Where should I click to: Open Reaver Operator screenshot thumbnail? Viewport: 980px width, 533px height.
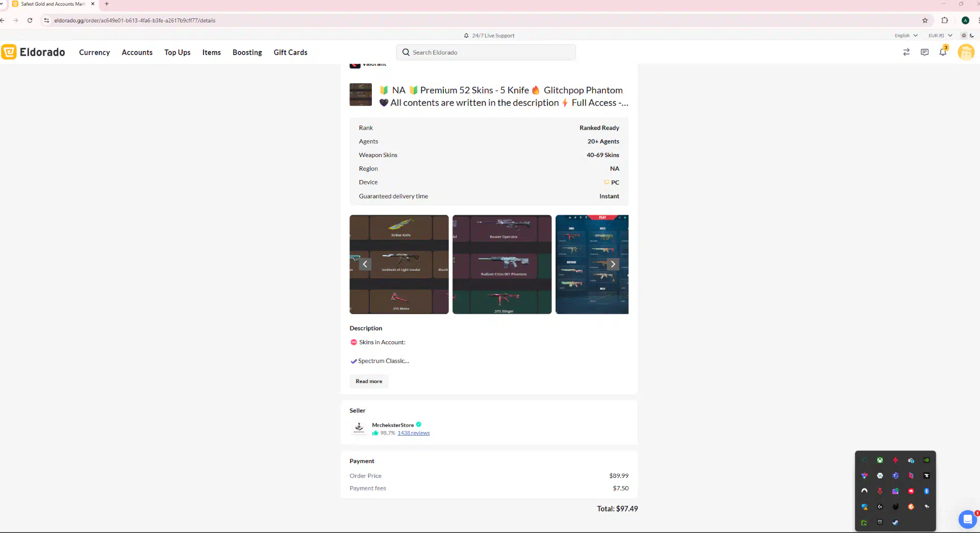point(502,264)
